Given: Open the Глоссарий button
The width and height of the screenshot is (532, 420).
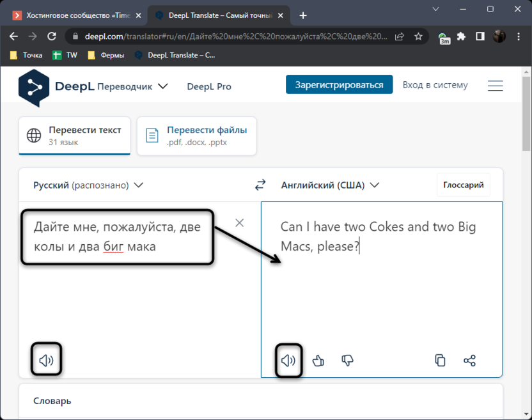Looking at the screenshot, I should 464,185.
